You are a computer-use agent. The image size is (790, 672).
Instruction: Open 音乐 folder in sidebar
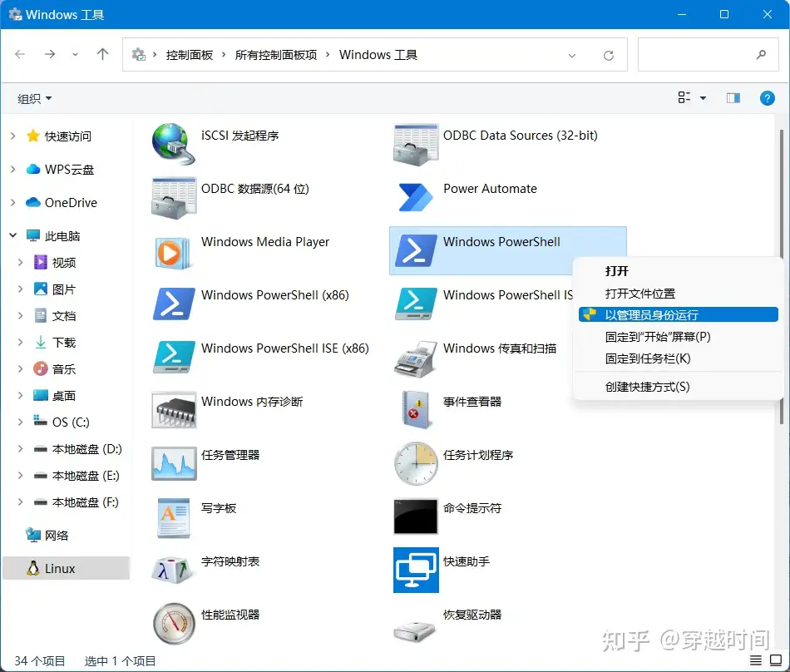pyautogui.click(x=64, y=369)
